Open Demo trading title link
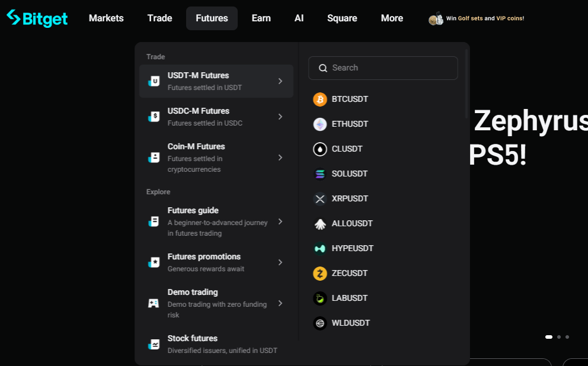This screenshot has width=588, height=366. pos(193,292)
